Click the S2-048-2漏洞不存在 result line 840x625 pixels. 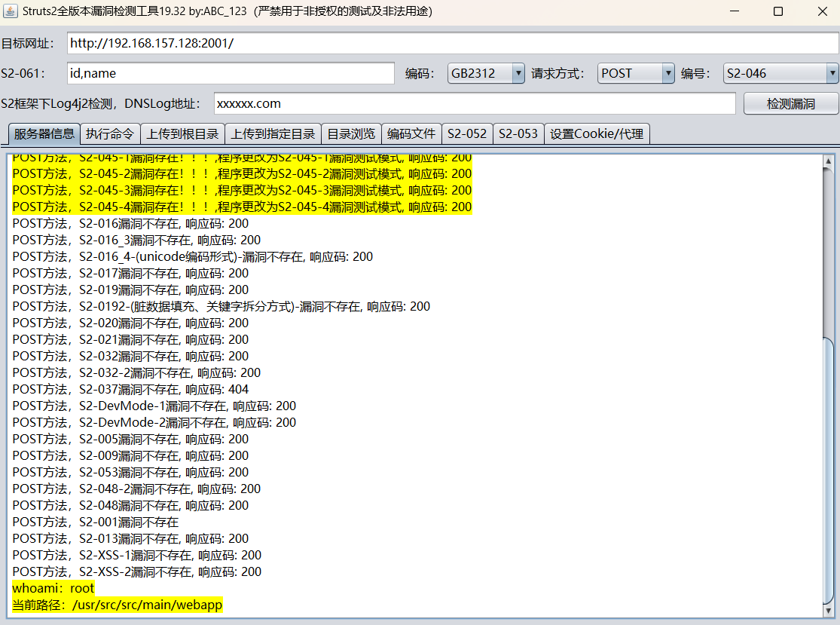(136, 489)
